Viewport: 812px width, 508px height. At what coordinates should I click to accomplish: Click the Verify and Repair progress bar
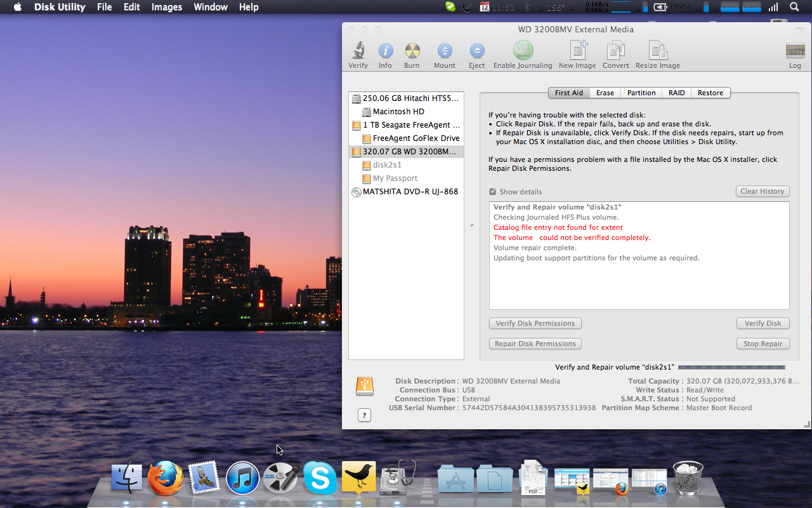(x=731, y=367)
